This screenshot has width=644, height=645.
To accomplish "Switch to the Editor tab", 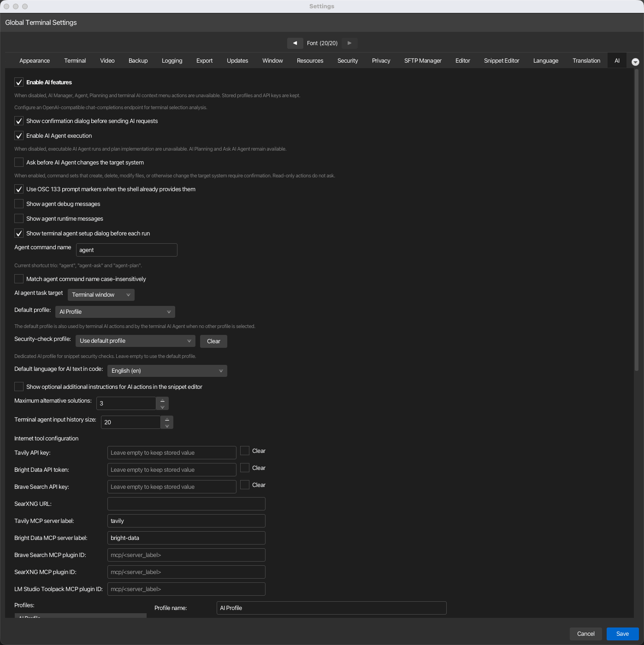I will tap(463, 61).
